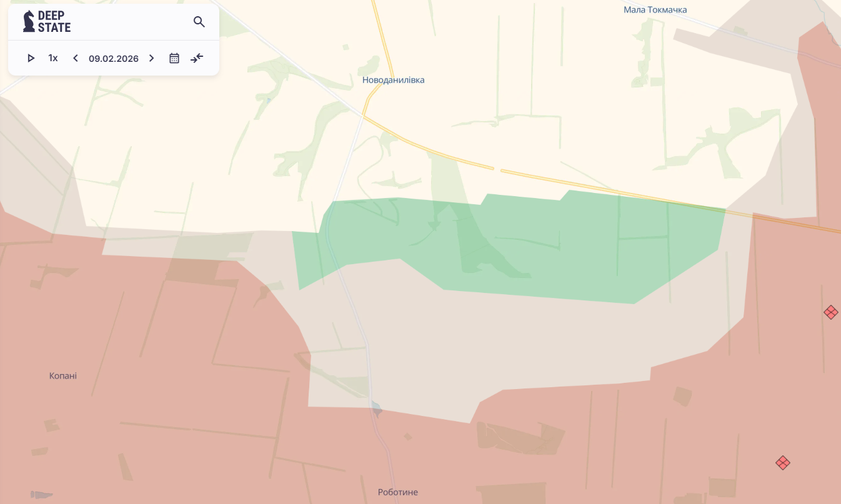Select the Новоданилівка town label
Screen dimensions: 841x504
point(393,80)
